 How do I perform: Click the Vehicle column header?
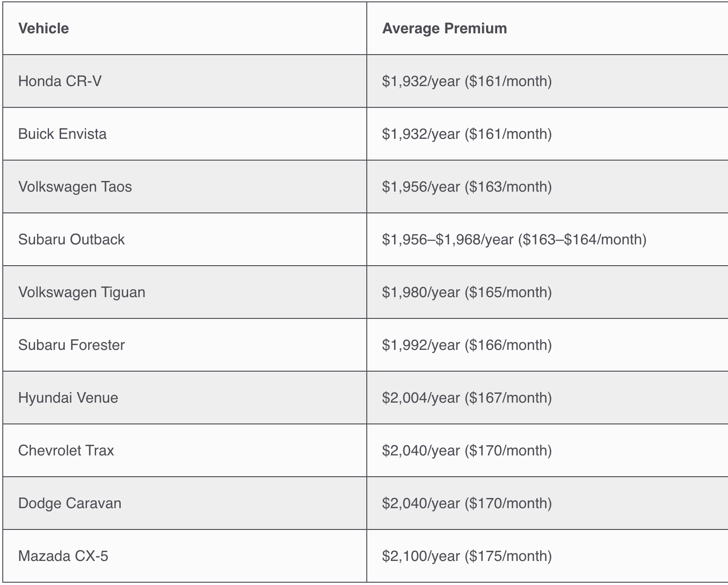(x=43, y=29)
